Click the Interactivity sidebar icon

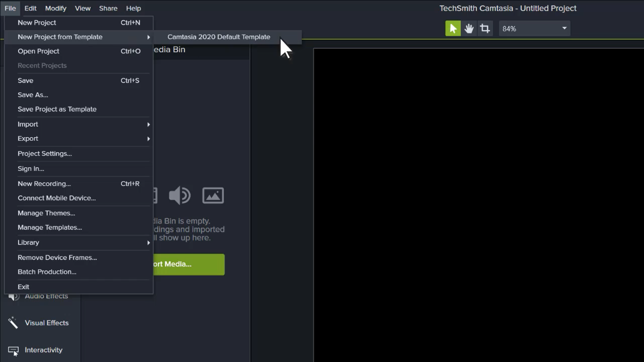click(x=13, y=351)
